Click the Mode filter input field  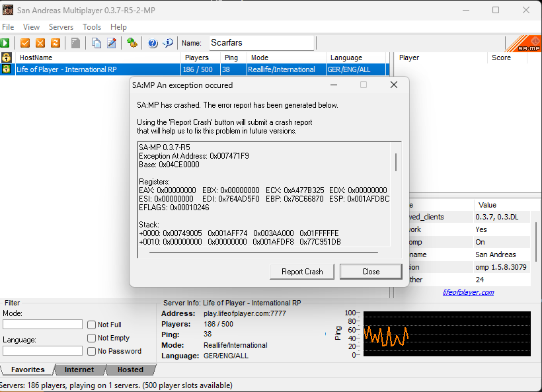pyautogui.click(x=42, y=325)
